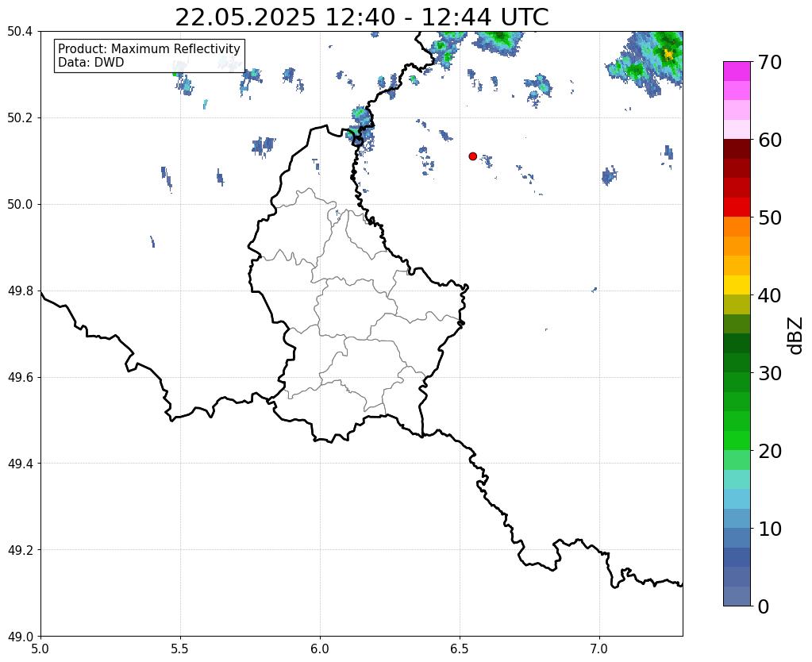Screen dimensions: 812x662
Task: Click the colorbar label 30
Action: [770, 373]
